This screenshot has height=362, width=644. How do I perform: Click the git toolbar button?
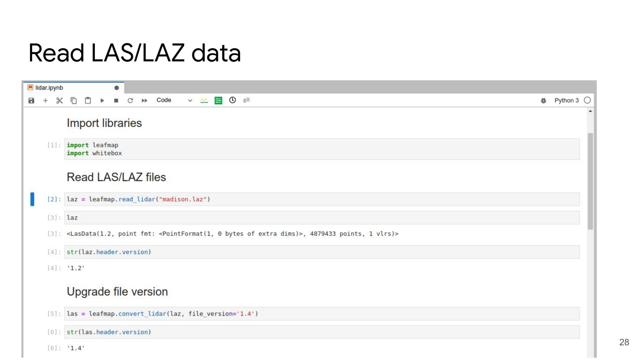tap(246, 100)
